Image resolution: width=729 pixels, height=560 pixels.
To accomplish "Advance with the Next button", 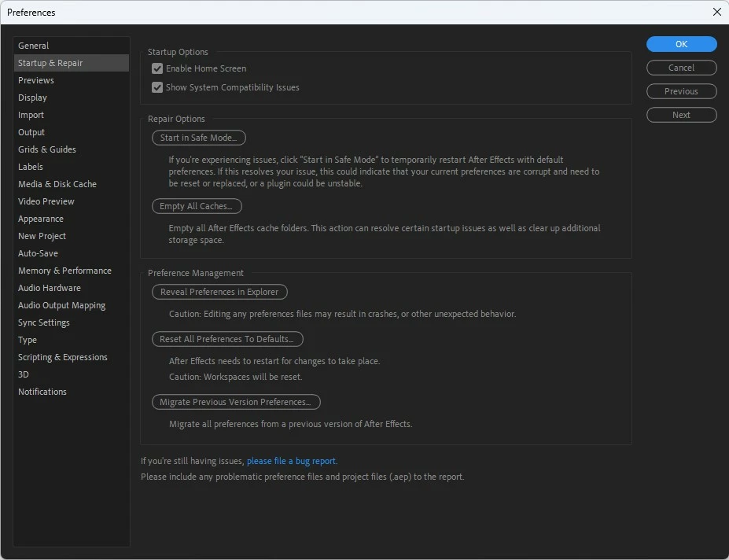I will pyautogui.click(x=682, y=115).
